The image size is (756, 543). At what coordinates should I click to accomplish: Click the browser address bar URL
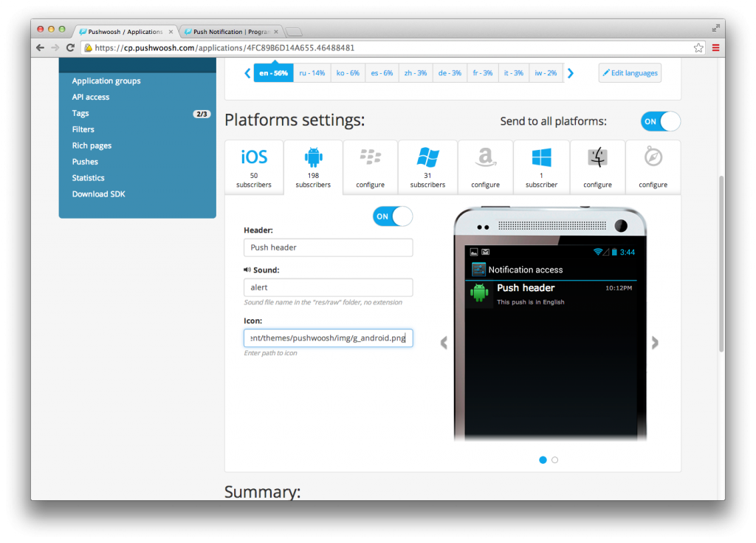pyautogui.click(x=224, y=48)
